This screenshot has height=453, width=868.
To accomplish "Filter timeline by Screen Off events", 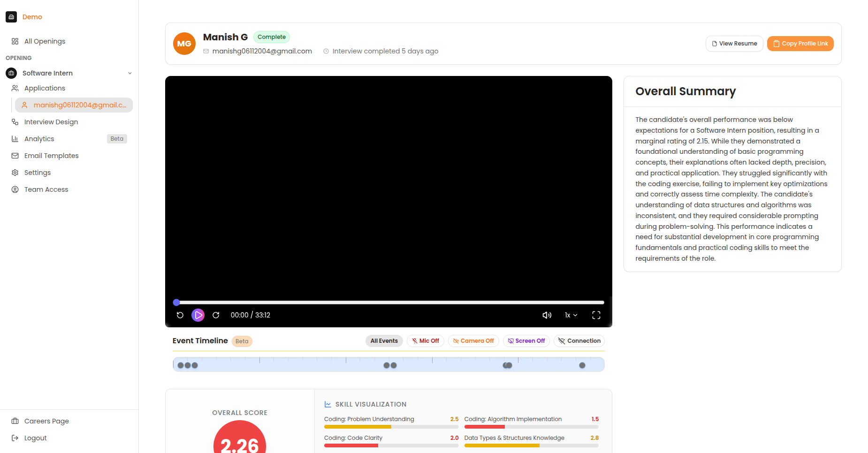I will click(x=526, y=341).
